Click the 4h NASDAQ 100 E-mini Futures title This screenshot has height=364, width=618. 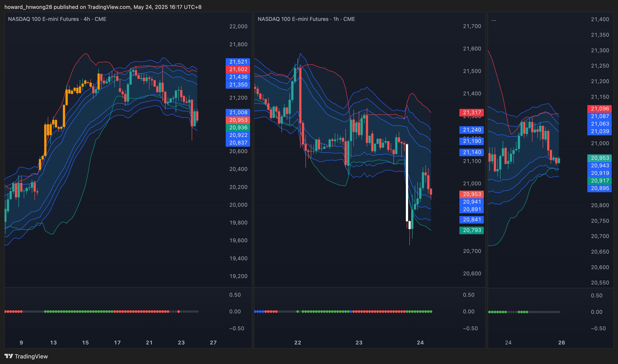[57, 19]
